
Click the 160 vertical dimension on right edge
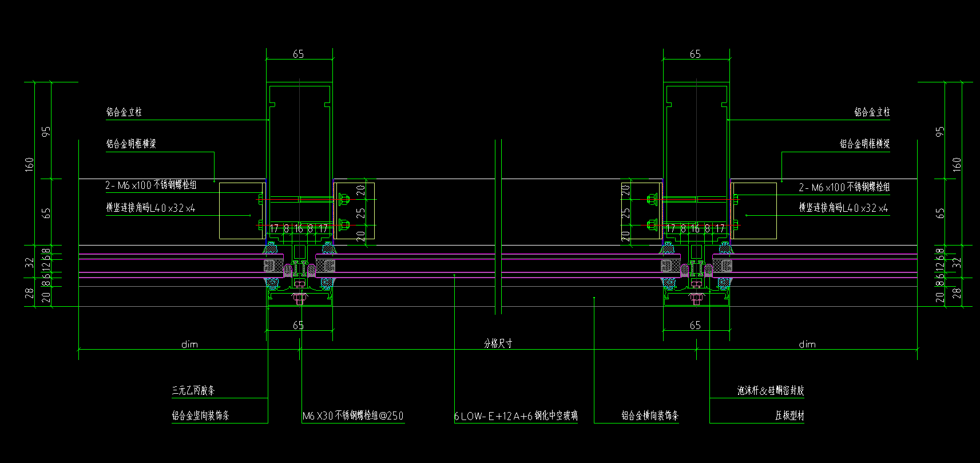coord(957,164)
